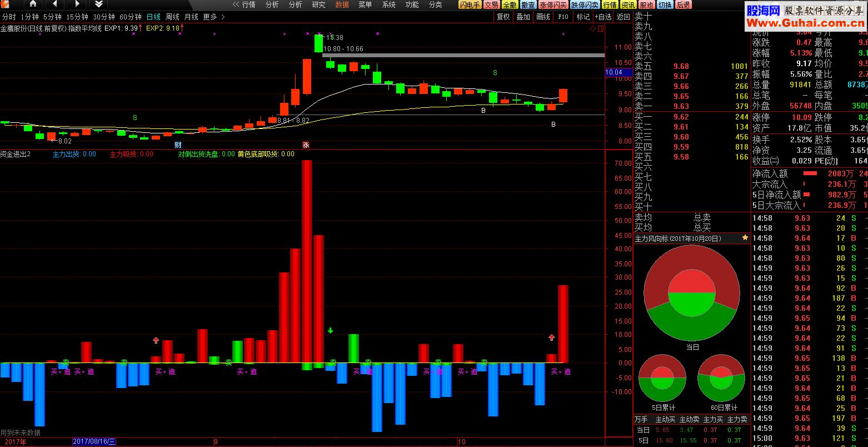Click the 闪电手 quick-trade button
This screenshot has height=447, width=868.
click(x=470, y=5)
